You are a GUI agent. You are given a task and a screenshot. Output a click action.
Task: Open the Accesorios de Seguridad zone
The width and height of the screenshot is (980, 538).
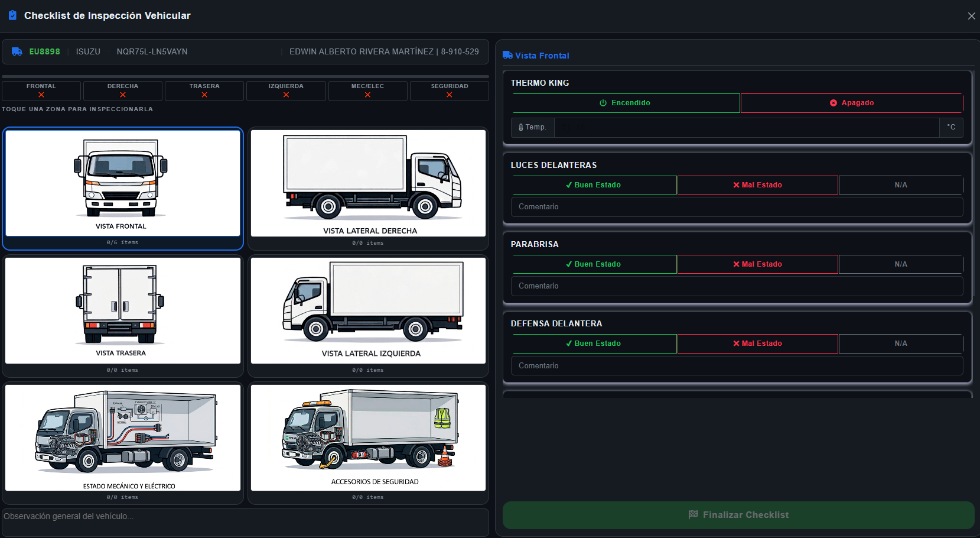point(368,437)
